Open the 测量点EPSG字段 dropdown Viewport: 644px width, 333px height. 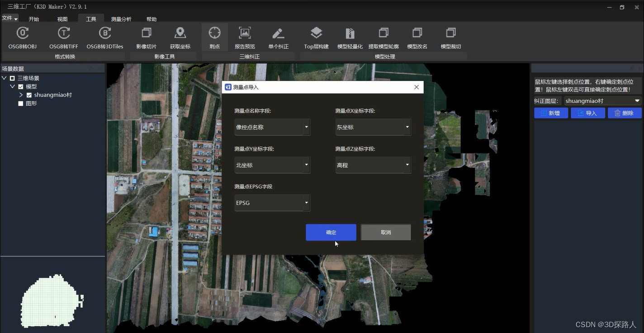[x=272, y=203]
